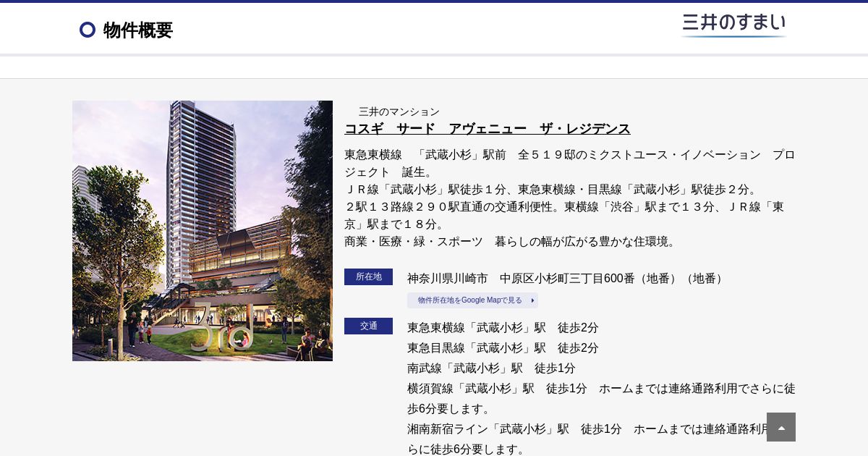This screenshot has height=456, width=868.
Task: Click 南武線「武蔵小杉」駅 徒歩1分 line
Action: point(491,368)
